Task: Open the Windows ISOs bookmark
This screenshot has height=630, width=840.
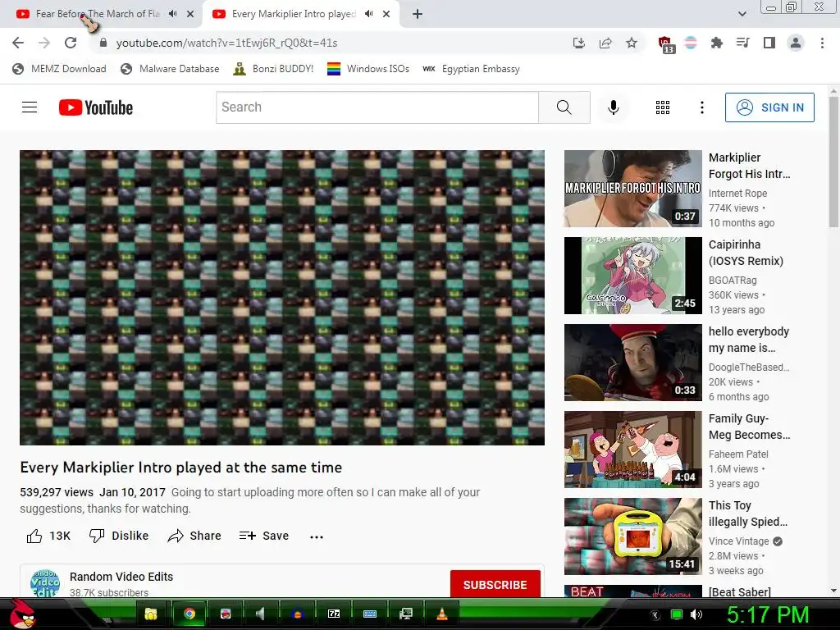Action: (x=368, y=69)
